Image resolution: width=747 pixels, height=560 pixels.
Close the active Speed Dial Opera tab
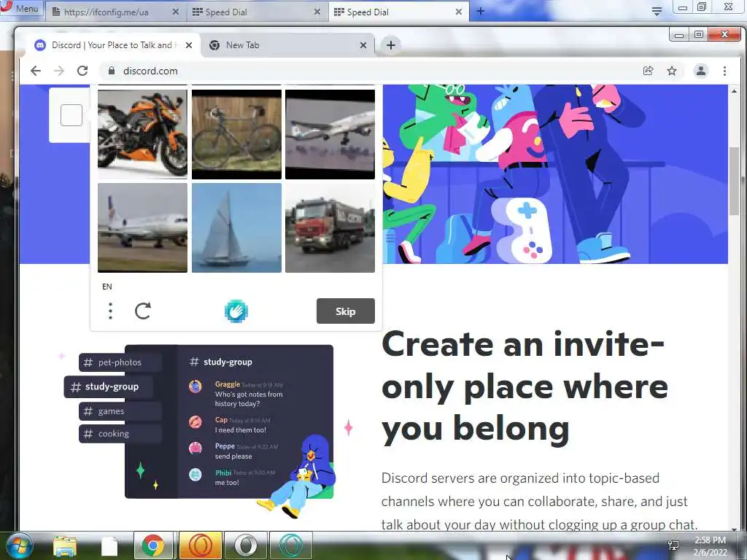tap(458, 12)
